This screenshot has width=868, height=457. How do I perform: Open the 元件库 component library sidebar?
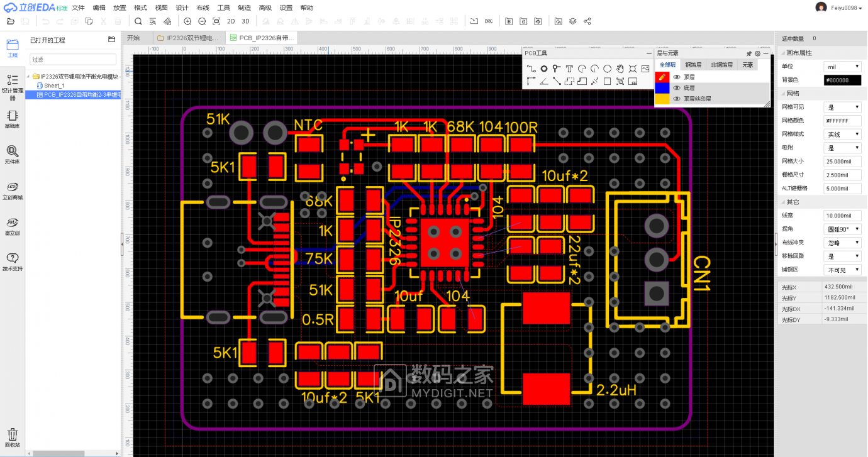click(x=12, y=153)
